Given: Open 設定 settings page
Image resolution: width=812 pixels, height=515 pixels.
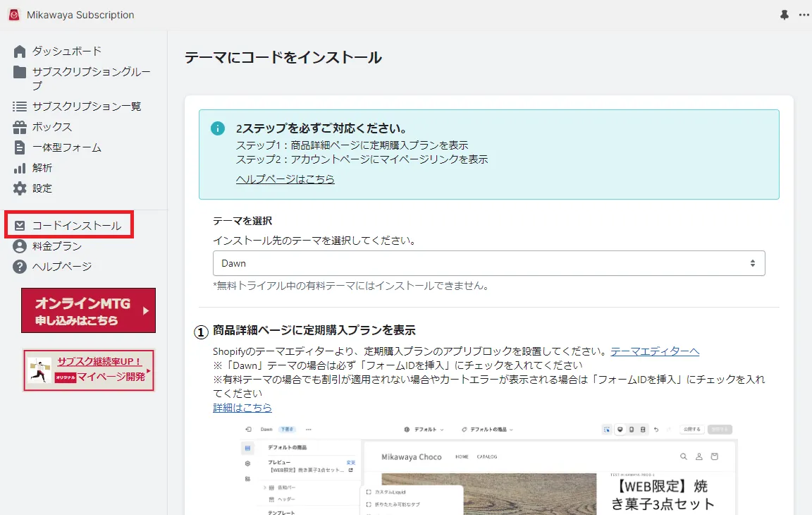Looking at the screenshot, I should pos(42,188).
